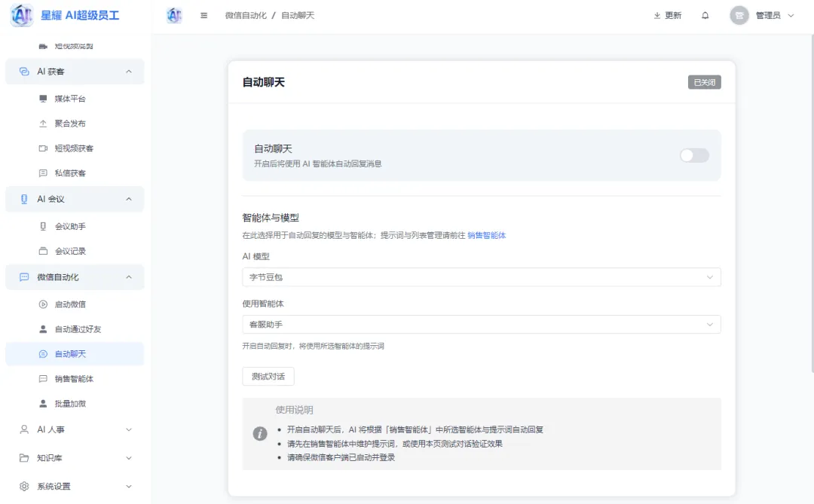Click the 启动微信 play icon

[44, 304]
